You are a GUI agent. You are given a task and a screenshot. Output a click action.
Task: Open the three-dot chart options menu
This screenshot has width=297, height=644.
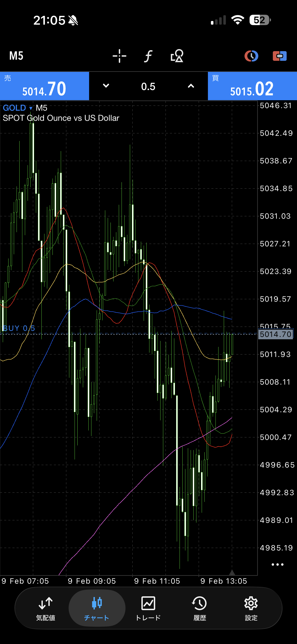click(x=277, y=565)
